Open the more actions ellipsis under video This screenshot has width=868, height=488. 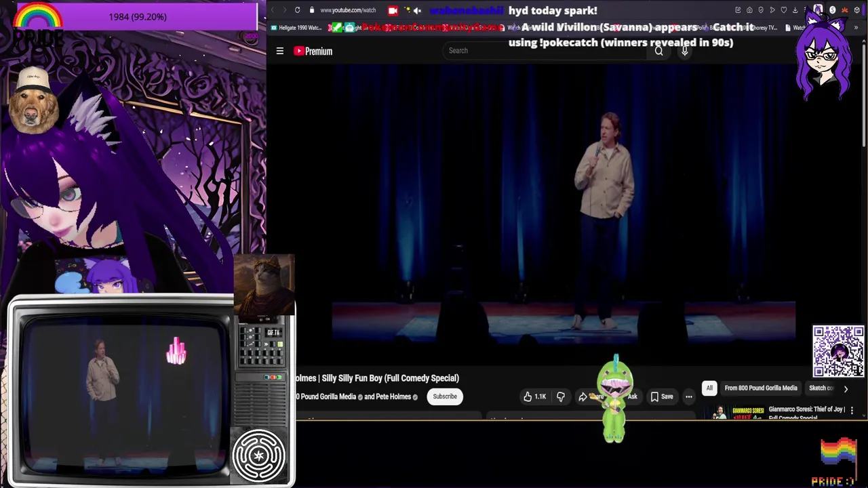pos(688,396)
